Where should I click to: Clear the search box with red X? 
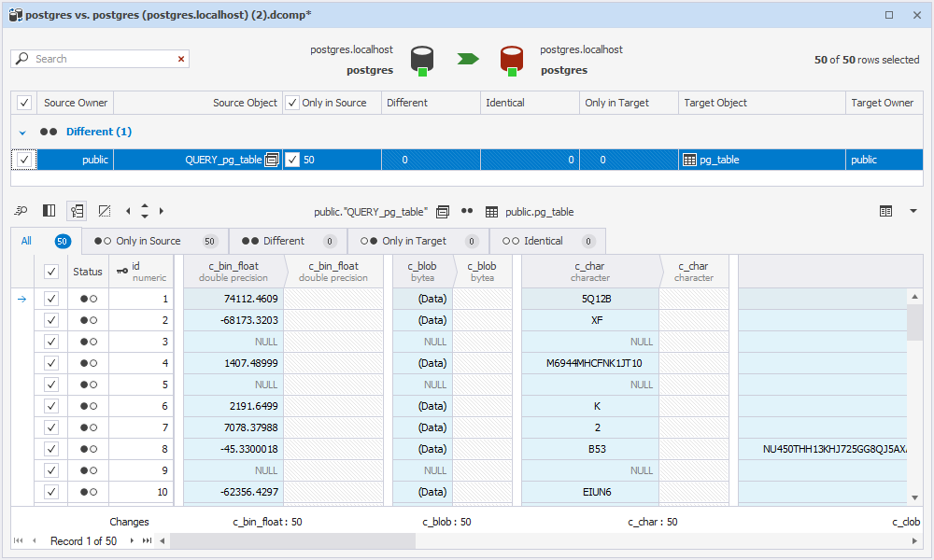[181, 59]
